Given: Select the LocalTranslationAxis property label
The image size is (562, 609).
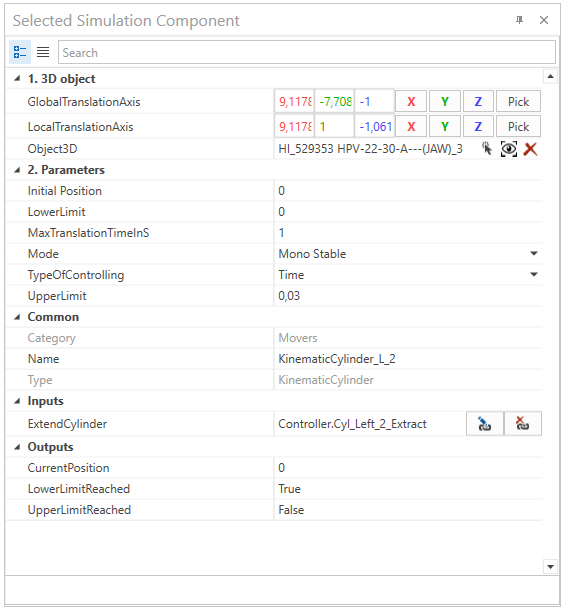Looking at the screenshot, I should (x=80, y=127).
